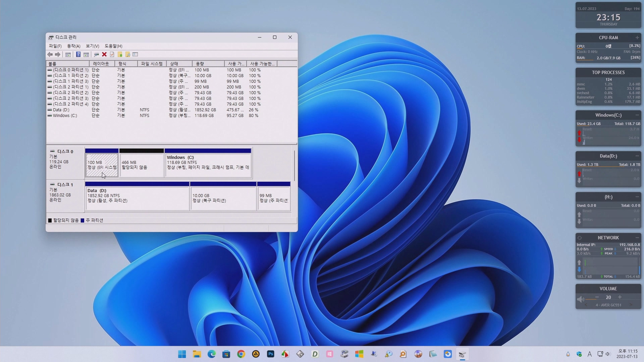Select the 99 MB partition block on 디스크 1
The image size is (644, 362).
(274, 196)
